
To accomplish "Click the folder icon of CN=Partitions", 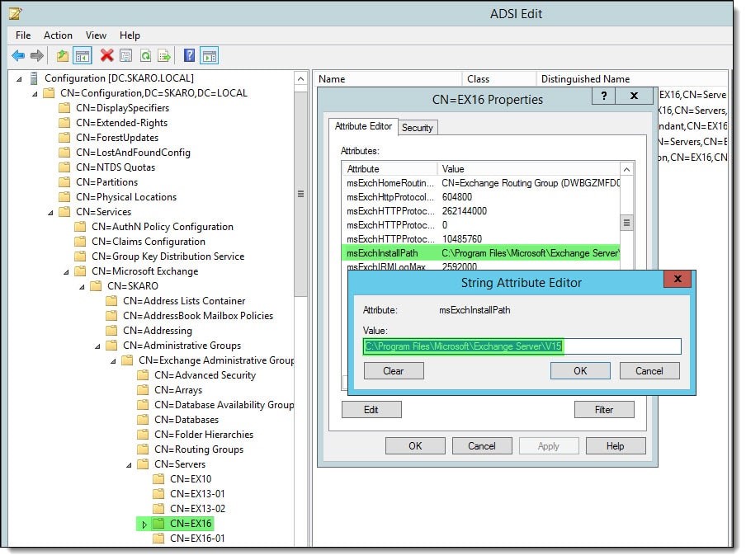I will (x=64, y=182).
